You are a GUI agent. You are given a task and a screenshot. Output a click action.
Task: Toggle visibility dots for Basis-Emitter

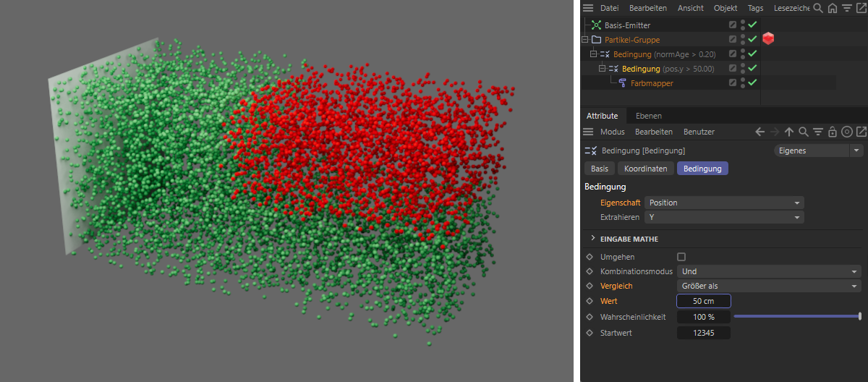pos(743,25)
